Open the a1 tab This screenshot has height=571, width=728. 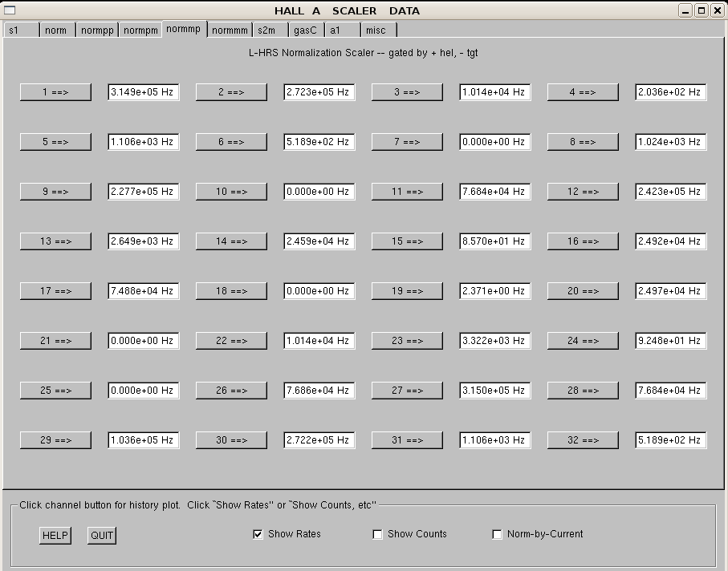[343, 30]
